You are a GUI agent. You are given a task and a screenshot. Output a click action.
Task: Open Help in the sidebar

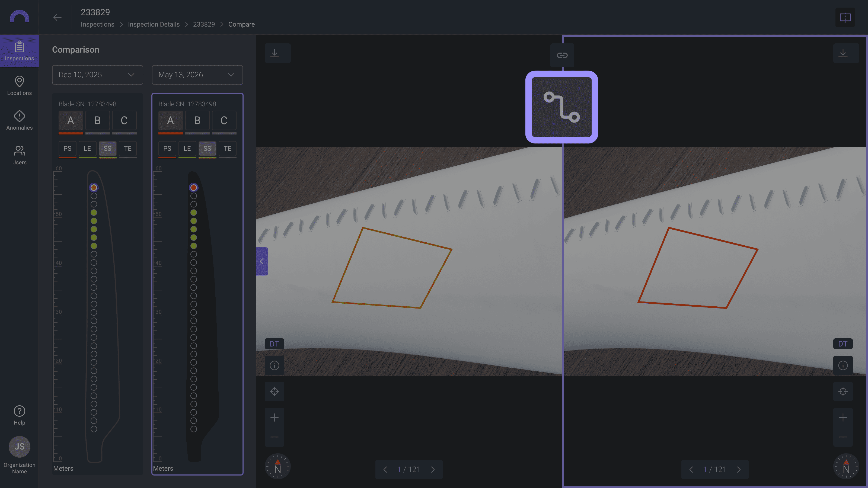19,415
